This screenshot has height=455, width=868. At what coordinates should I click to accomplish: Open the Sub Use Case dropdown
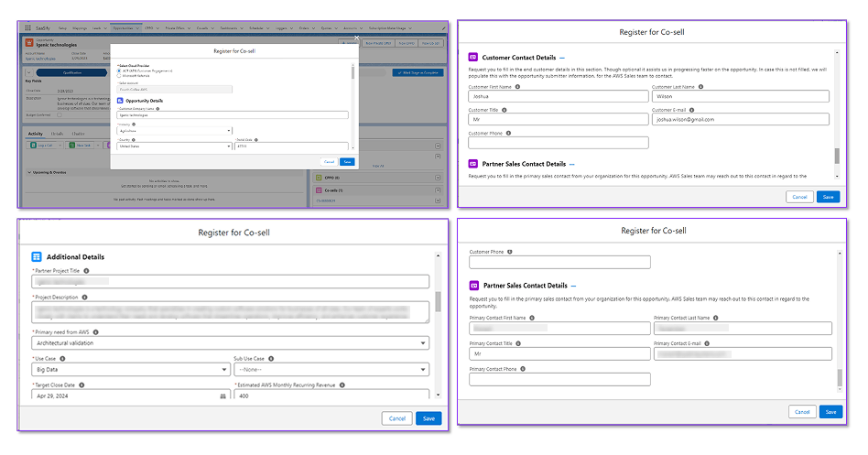point(331,370)
